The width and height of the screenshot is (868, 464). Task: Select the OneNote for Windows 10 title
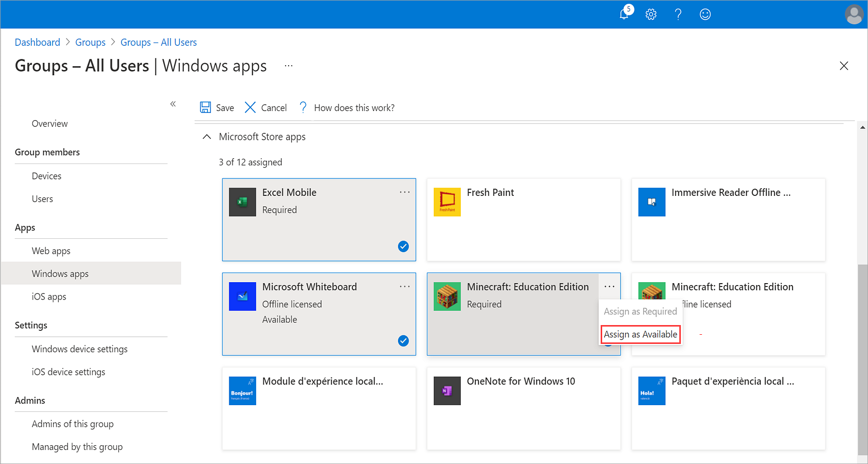(521, 381)
